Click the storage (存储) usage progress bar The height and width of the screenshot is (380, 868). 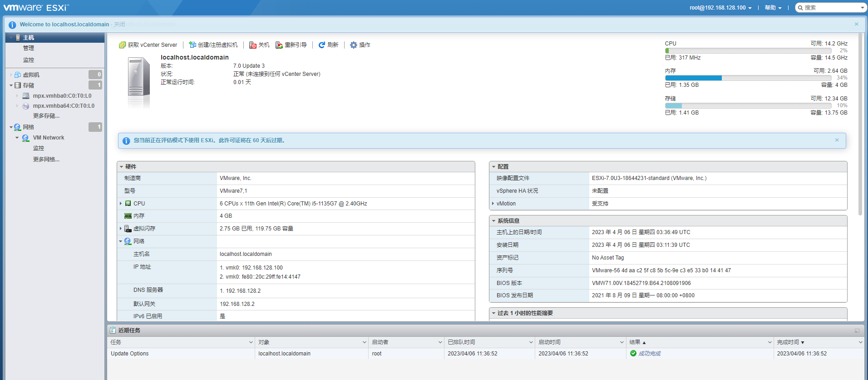pos(748,106)
